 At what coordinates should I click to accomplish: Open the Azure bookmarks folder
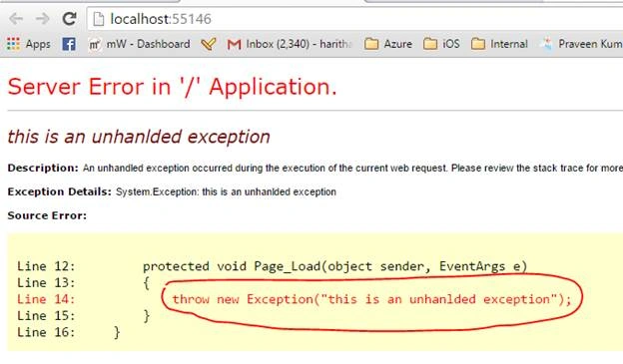[388, 44]
